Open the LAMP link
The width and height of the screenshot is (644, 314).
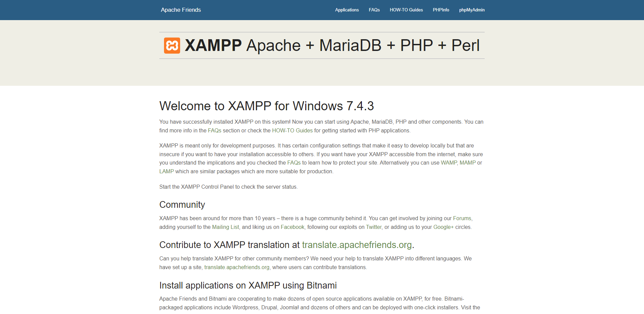pyautogui.click(x=166, y=171)
